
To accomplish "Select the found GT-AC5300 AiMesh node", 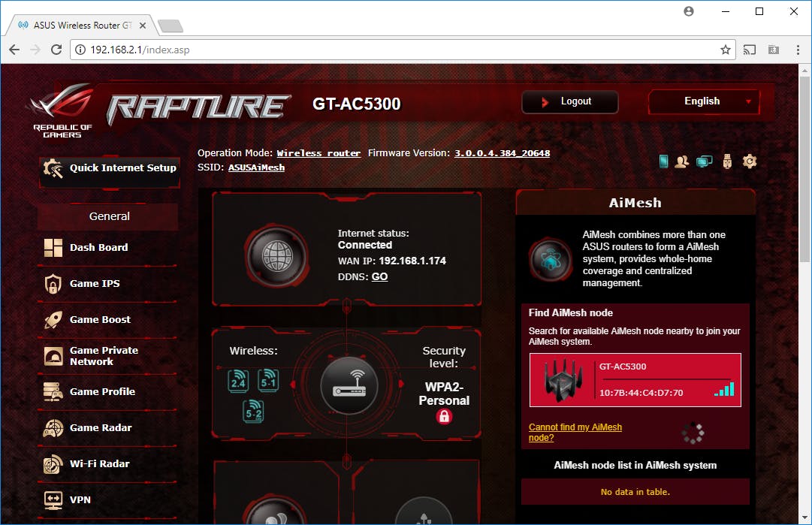I will (635, 380).
